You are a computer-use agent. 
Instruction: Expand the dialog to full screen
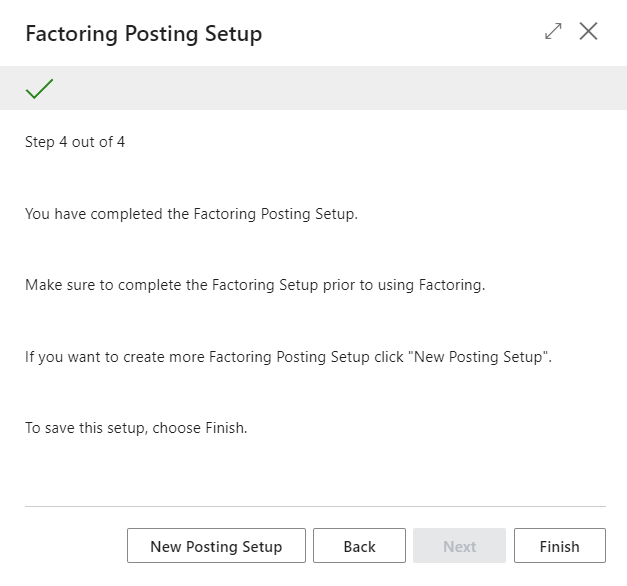(553, 32)
